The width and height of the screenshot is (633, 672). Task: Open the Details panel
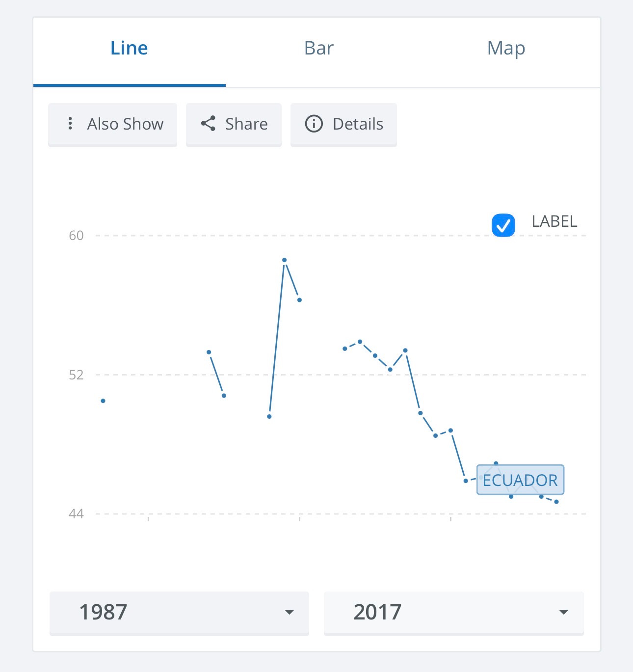coord(343,124)
